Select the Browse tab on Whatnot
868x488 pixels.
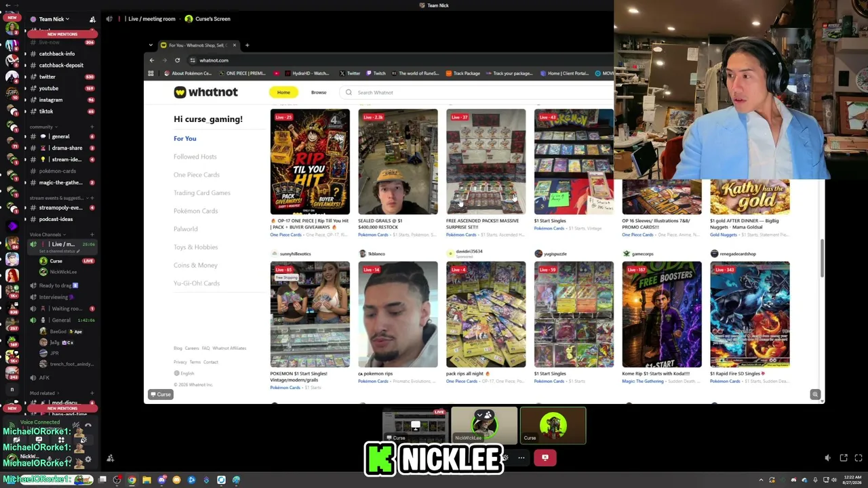click(319, 92)
